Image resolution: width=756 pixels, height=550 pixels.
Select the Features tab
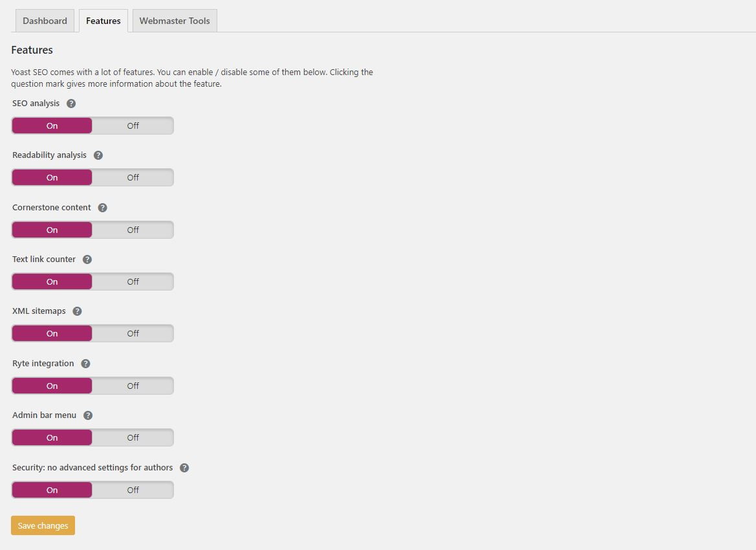pyautogui.click(x=103, y=20)
